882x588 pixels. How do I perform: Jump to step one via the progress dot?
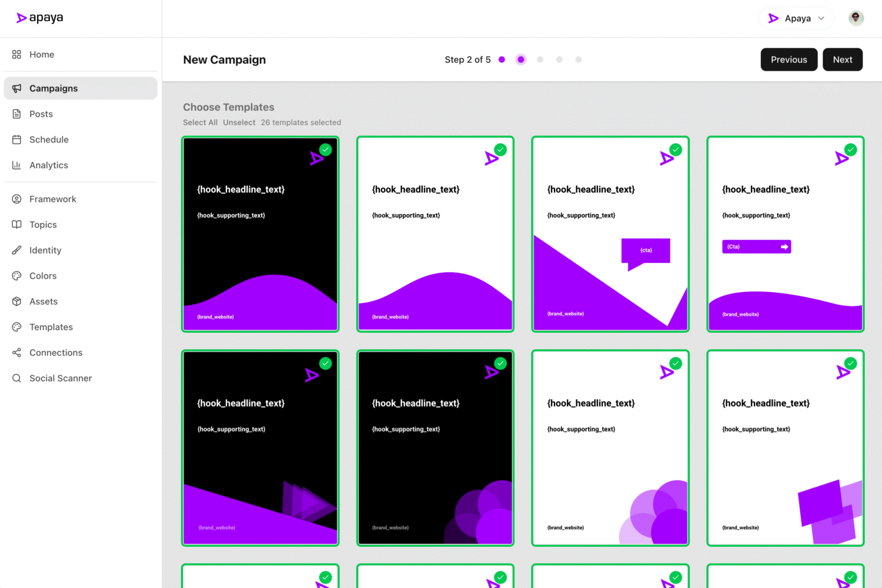[502, 59]
